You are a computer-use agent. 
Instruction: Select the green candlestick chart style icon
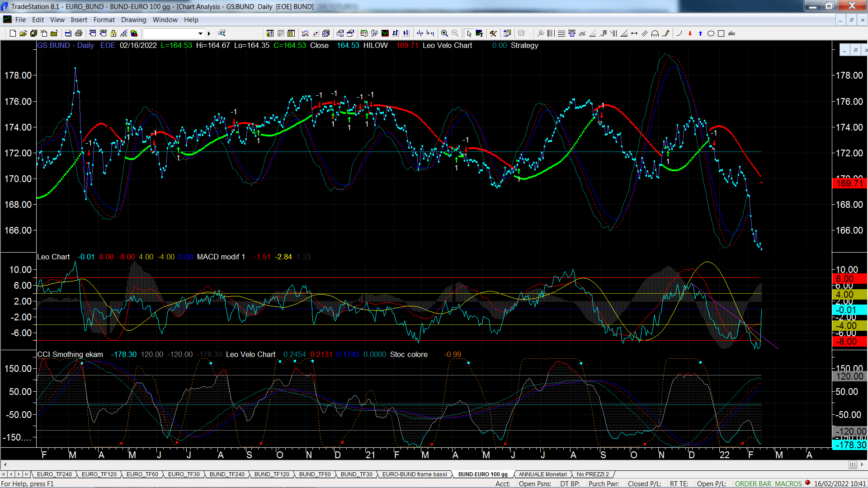pos(385,33)
